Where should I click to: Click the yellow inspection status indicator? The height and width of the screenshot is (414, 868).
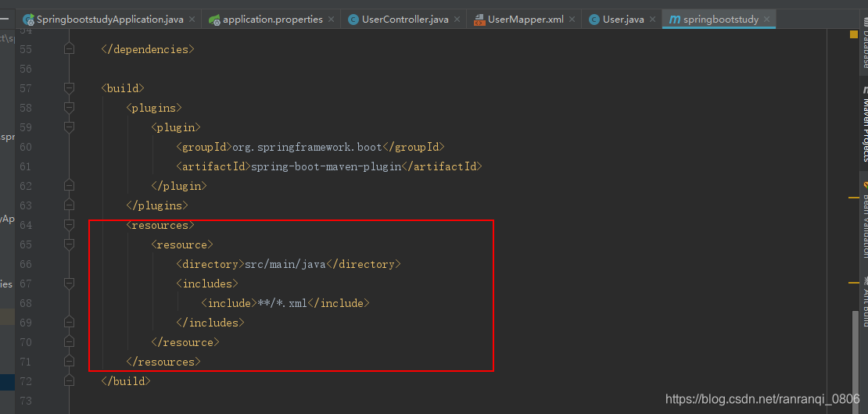854,35
